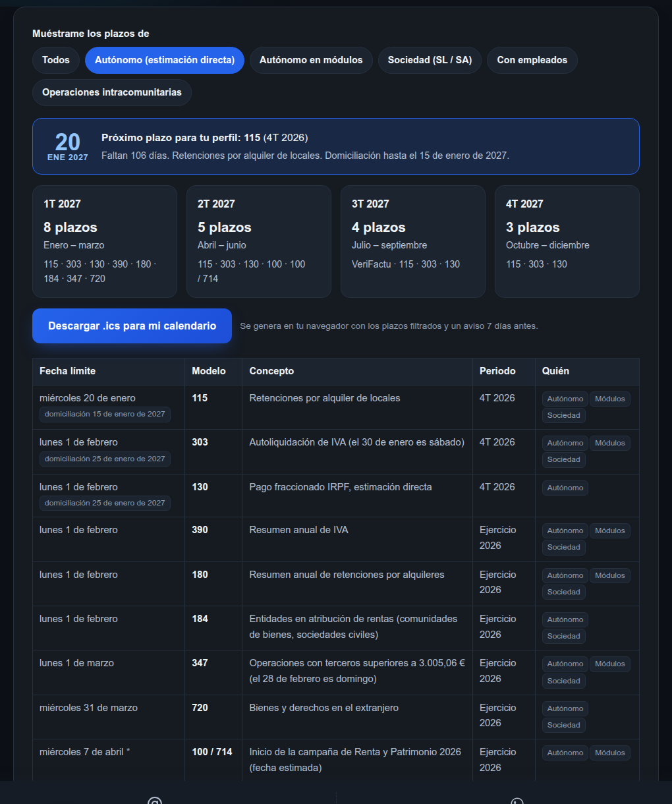672x804 pixels.
Task: Switch to the "Autónomo en módulos" filter
Action: click(311, 60)
